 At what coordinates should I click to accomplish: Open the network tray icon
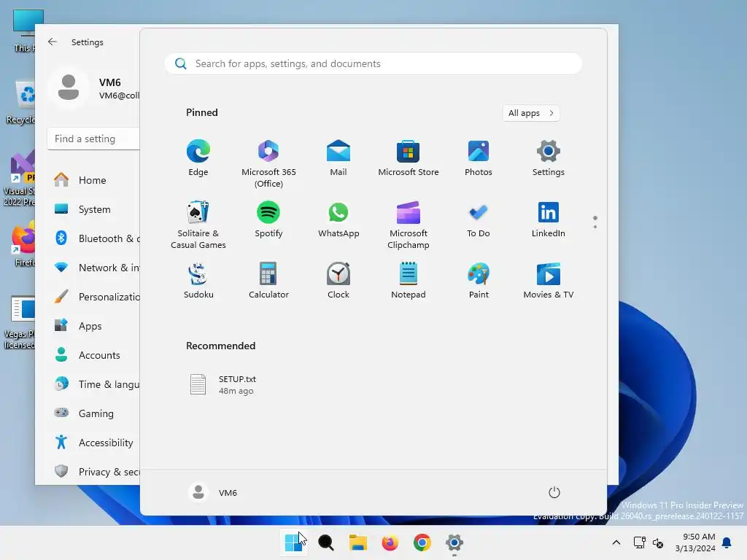[x=639, y=542]
